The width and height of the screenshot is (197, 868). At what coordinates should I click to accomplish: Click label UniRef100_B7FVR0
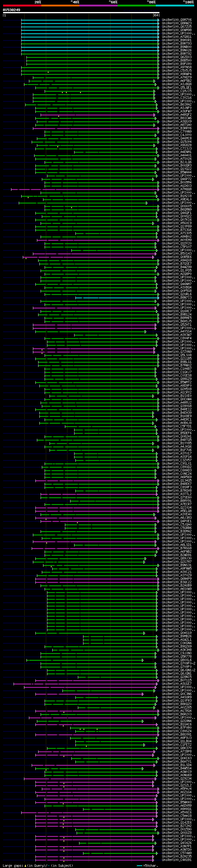click(177, 728)
